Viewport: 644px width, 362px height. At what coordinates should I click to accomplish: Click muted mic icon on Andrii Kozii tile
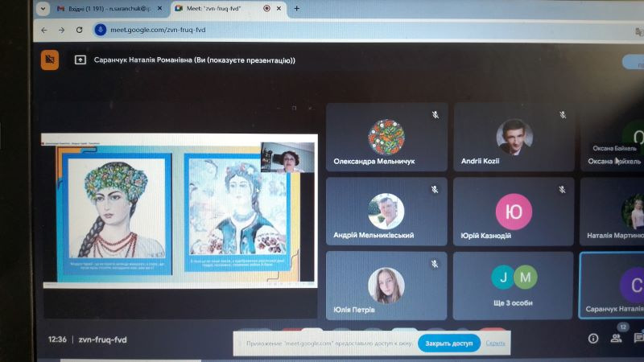point(563,115)
